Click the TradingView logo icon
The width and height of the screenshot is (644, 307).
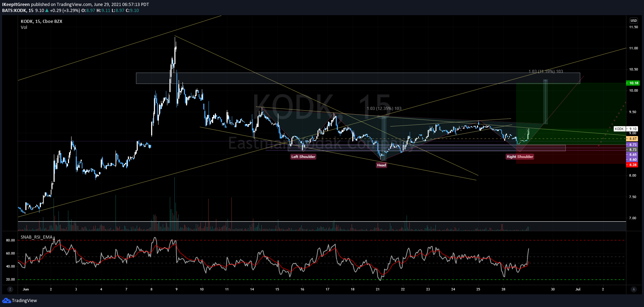click(6, 300)
